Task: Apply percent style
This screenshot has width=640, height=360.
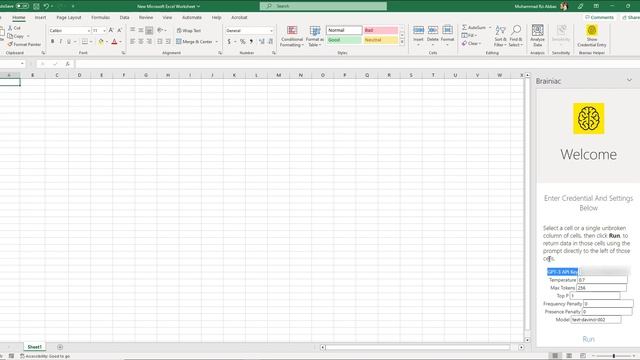Action: [242, 42]
